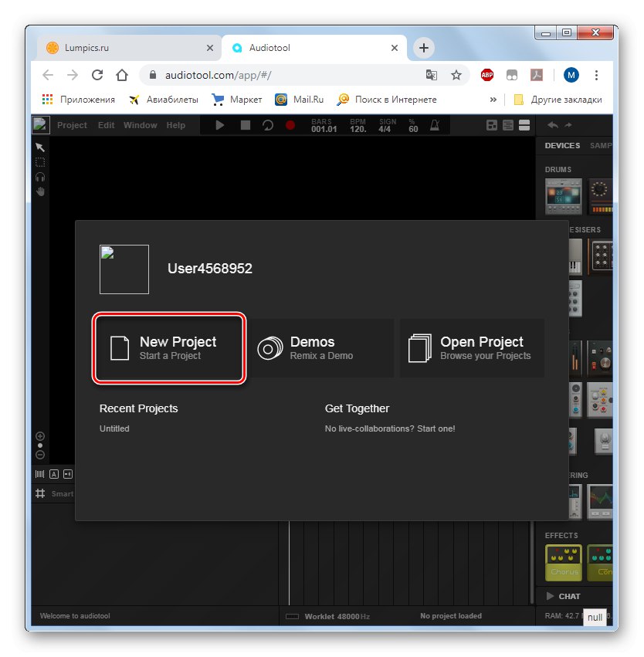Reset zoom with the dot between zoom icons
The image size is (644, 657).
(x=40, y=445)
